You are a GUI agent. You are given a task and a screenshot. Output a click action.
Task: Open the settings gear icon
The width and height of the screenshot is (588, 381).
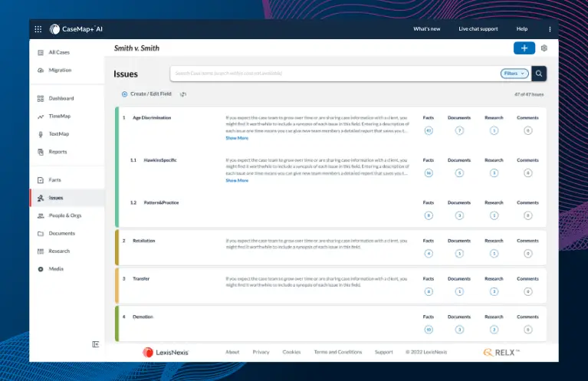tap(544, 48)
